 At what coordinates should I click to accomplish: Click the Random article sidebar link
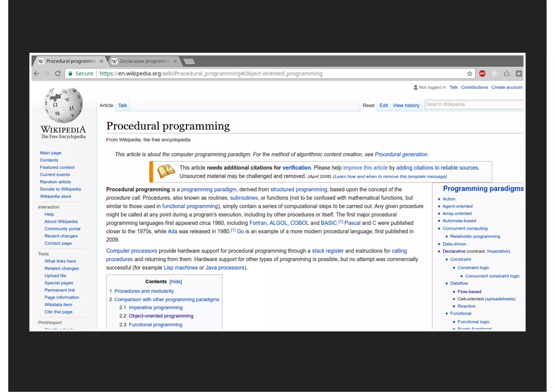click(x=55, y=182)
